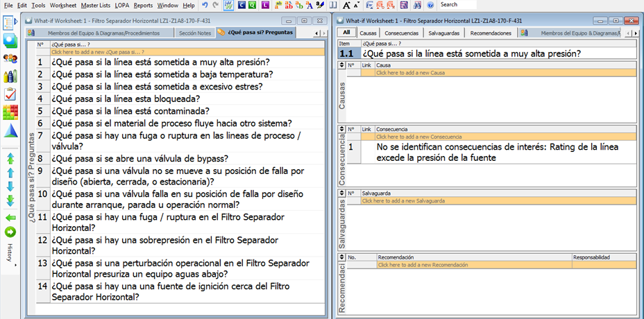The image size is (644, 319).
Task: Increase font size with large A icon
Action: point(347,6)
